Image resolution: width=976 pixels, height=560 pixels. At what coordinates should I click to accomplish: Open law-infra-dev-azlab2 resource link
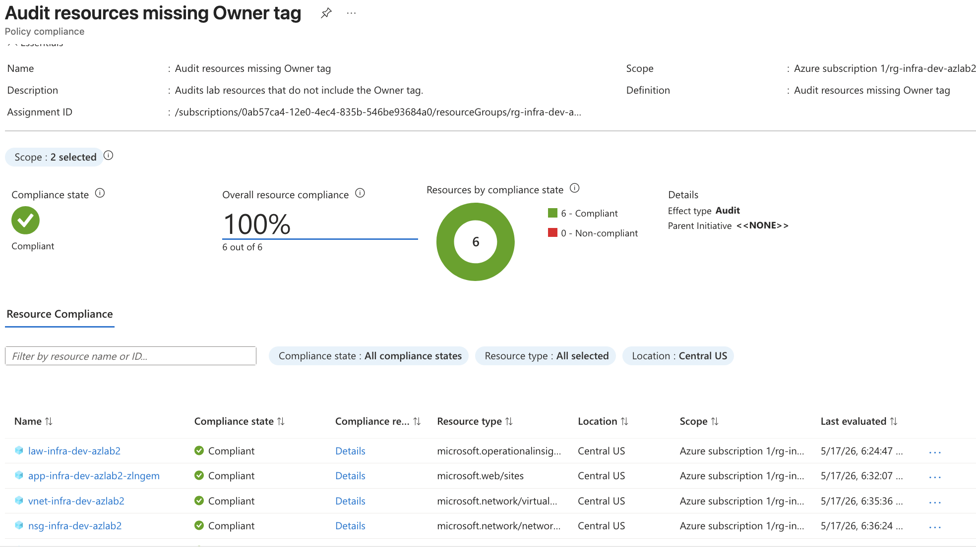click(x=74, y=451)
